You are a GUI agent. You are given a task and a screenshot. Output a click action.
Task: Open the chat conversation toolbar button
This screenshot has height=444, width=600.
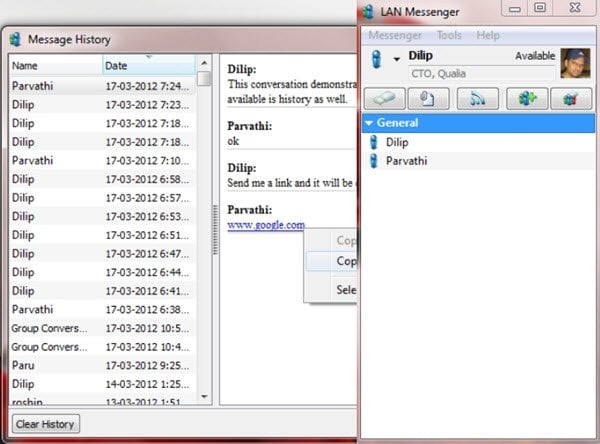click(385, 99)
